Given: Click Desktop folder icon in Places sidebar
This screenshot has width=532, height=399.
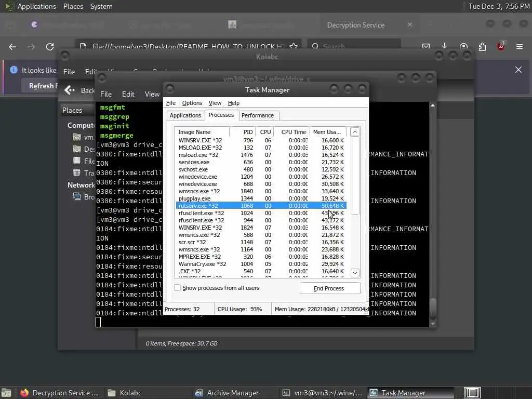Looking at the screenshot, I should (x=77, y=149).
